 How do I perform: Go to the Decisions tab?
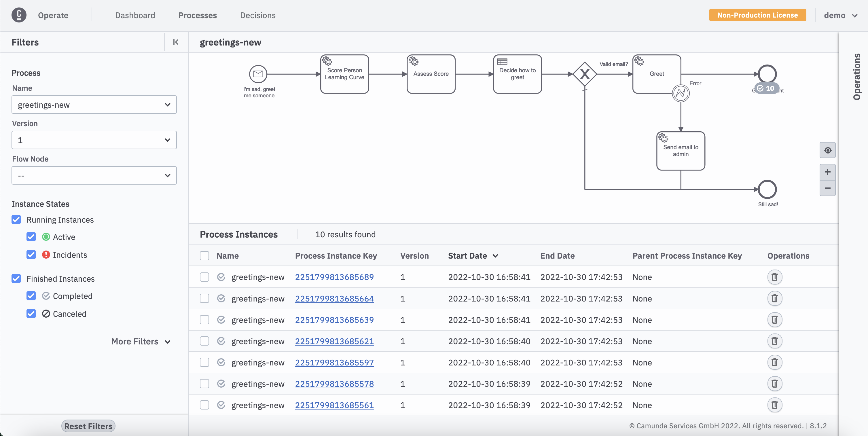258,15
